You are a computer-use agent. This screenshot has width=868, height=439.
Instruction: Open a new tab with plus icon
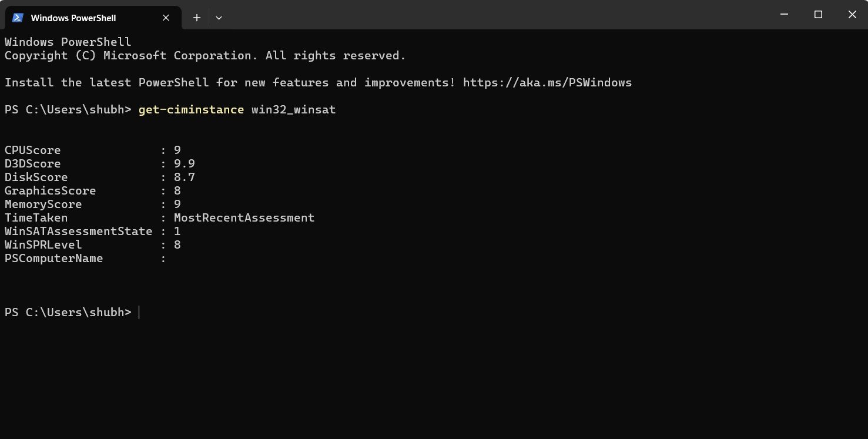click(197, 18)
